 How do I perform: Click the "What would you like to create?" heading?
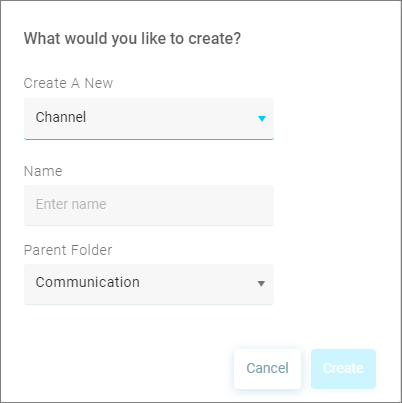coord(132,39)
